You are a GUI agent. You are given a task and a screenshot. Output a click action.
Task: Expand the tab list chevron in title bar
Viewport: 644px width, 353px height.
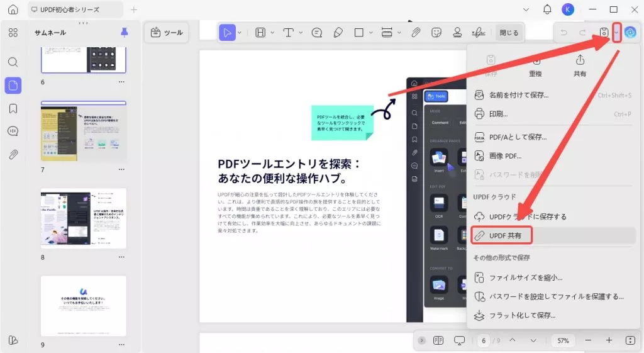coord(526,9)
